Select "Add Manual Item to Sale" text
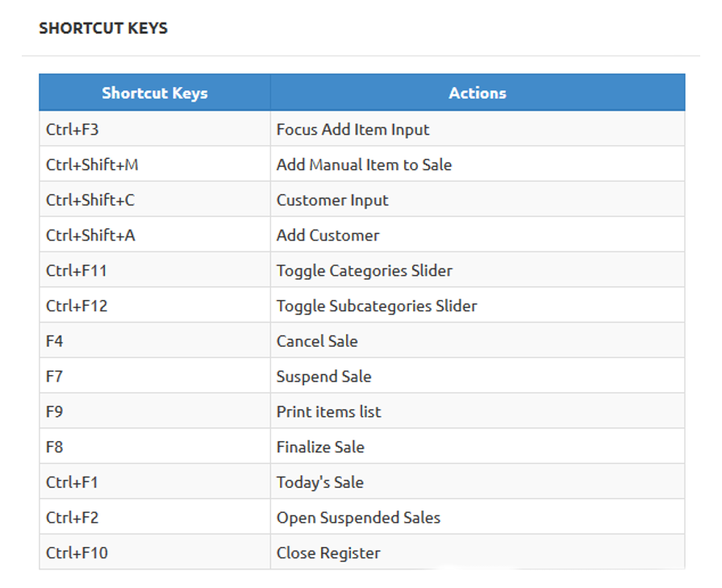 (364, 165)
